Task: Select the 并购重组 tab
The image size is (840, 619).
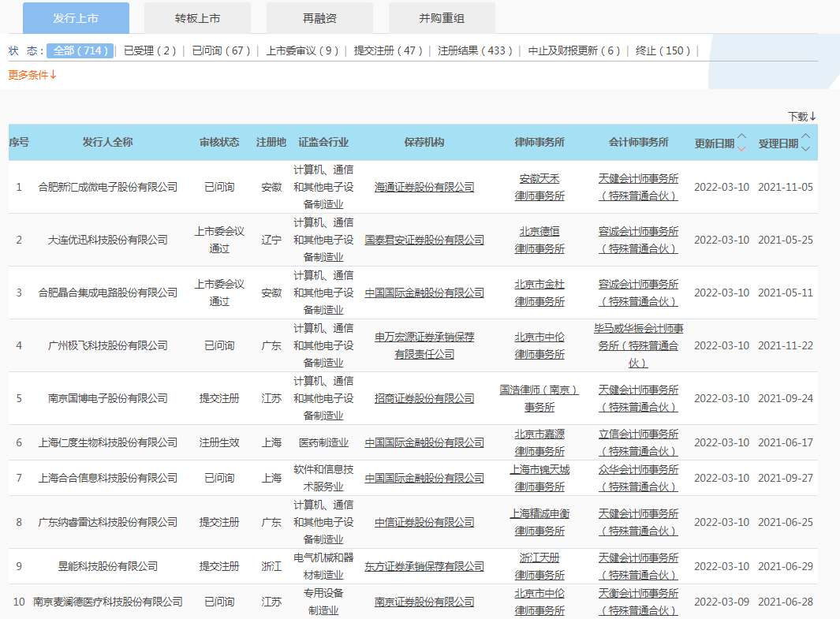Action: 442,17
